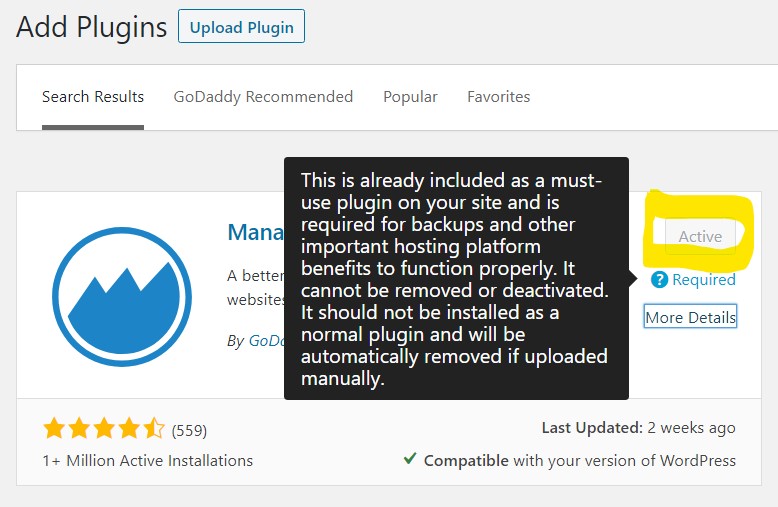Image resolution: width=778 pixels, height=507 pixels.
Task: Click the star rating icons
Action: [x=104, y=429]
